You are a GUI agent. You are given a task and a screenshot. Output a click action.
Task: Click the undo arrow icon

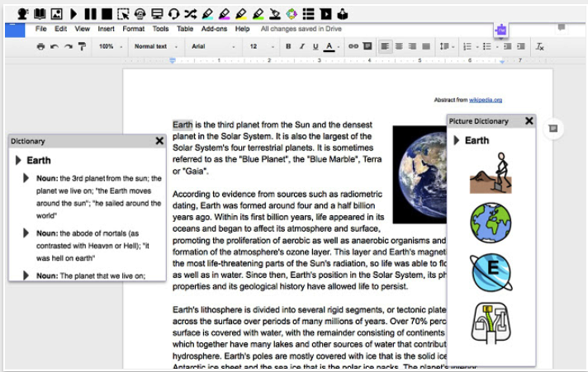(x=55, y=47)
